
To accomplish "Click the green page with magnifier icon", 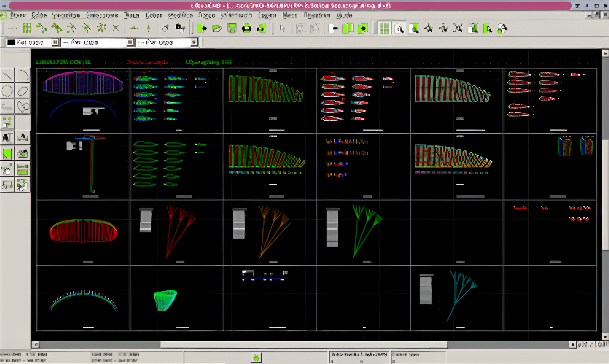I will click(x=487, y=29).
